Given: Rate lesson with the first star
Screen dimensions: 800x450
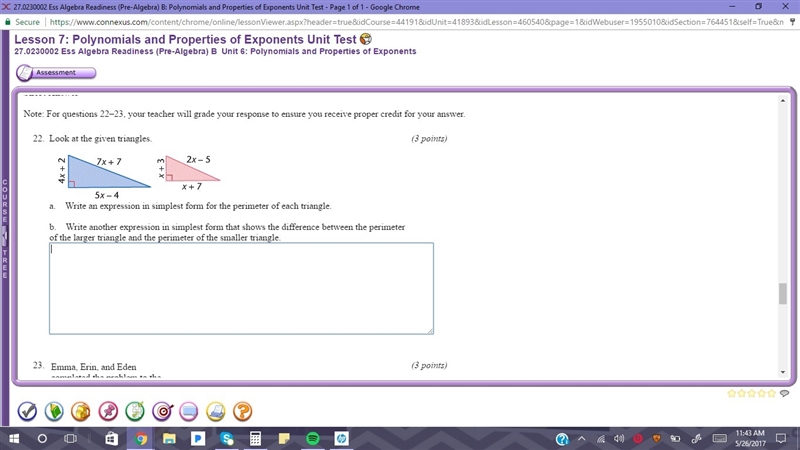Looking at the screenshot, I should [x=732, y=393].
